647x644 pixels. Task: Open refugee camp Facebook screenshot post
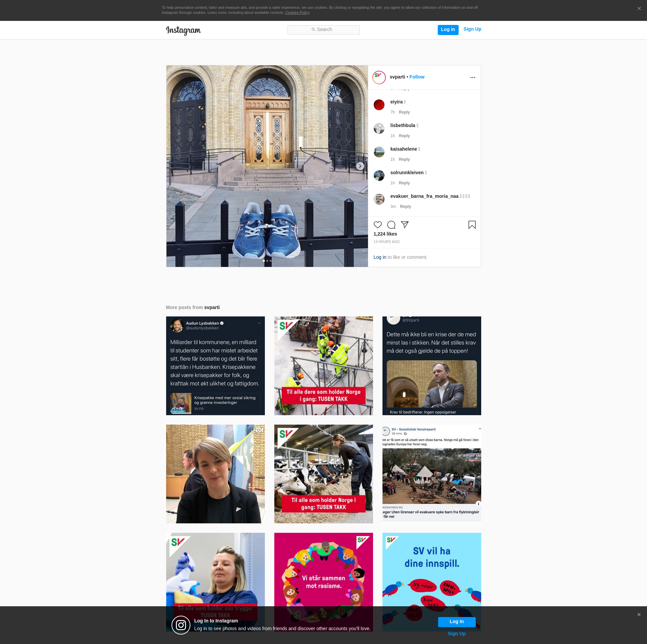(432, 474)
